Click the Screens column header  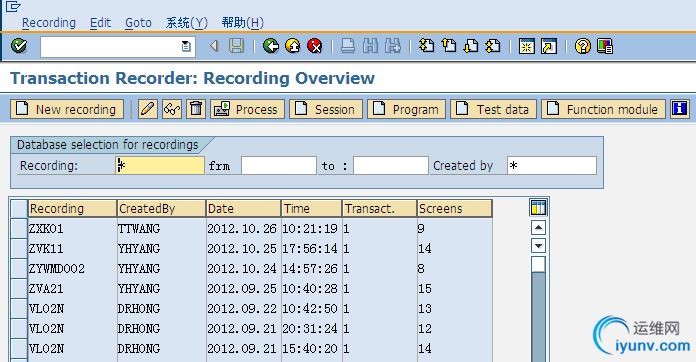click(x=455, y=208)
